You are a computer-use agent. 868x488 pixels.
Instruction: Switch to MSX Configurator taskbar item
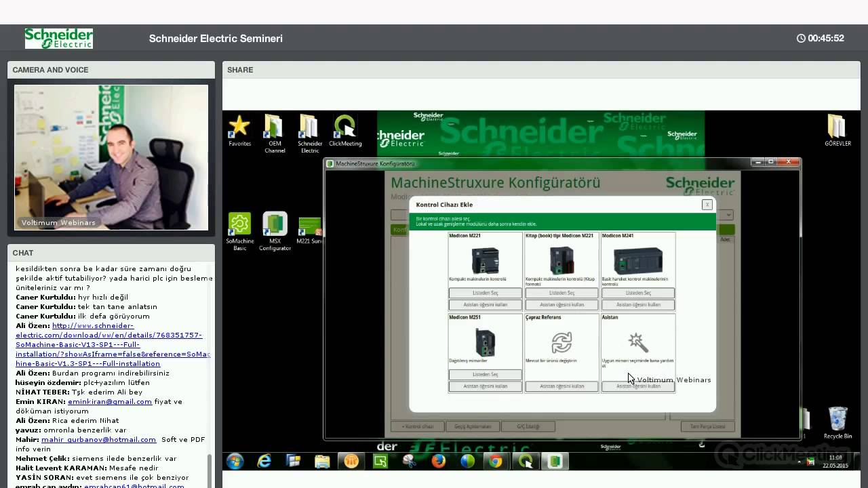coord(555,462)
